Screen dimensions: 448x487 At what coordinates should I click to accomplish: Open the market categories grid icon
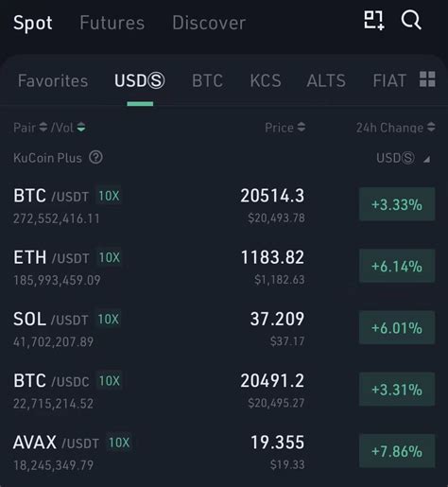427,79
